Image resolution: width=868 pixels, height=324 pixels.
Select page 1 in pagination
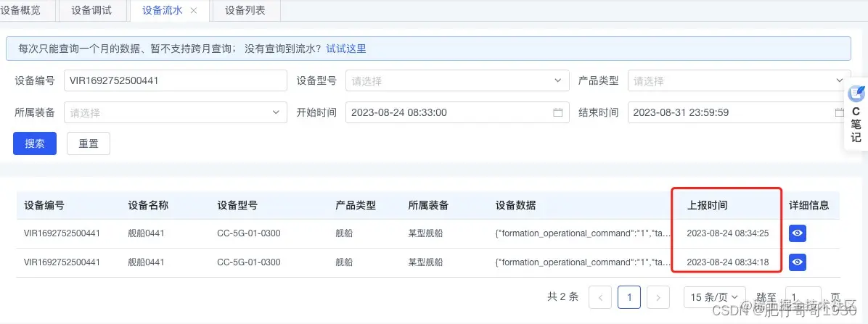629,297
